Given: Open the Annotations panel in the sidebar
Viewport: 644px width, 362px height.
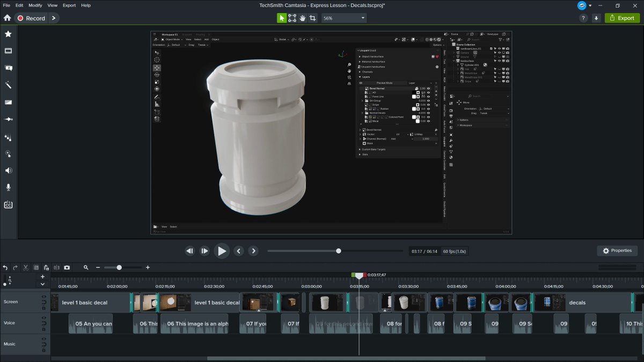Looking at the screenshot, I should 8,68.
